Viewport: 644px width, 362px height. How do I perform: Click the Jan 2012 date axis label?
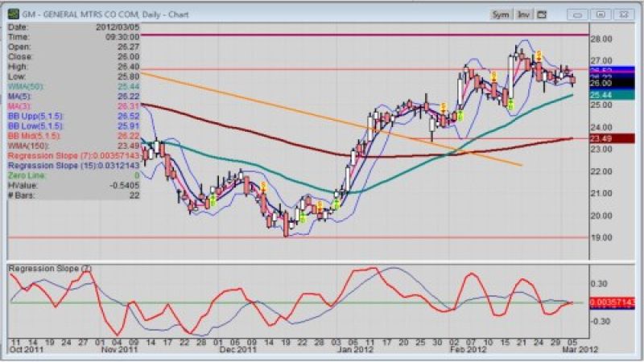coord(355,350)
